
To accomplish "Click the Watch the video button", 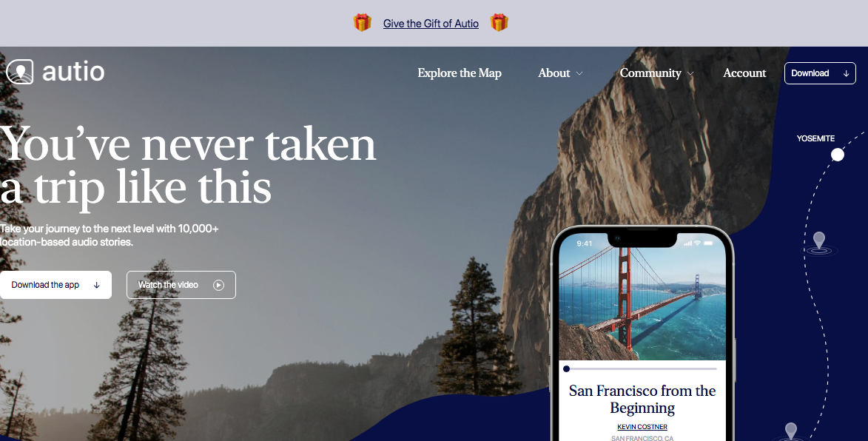I will coord(181,285).
